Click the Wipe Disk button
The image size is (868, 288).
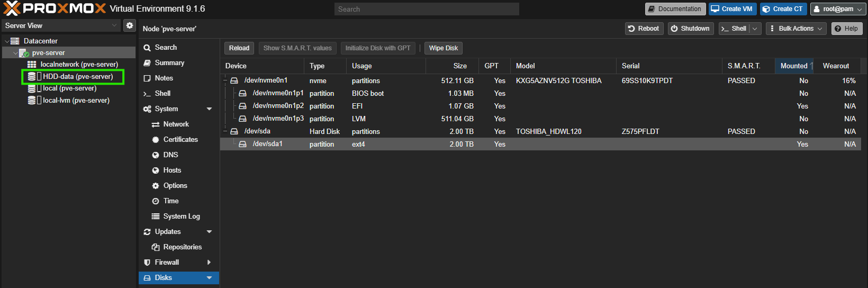click(x=443, y=48)
